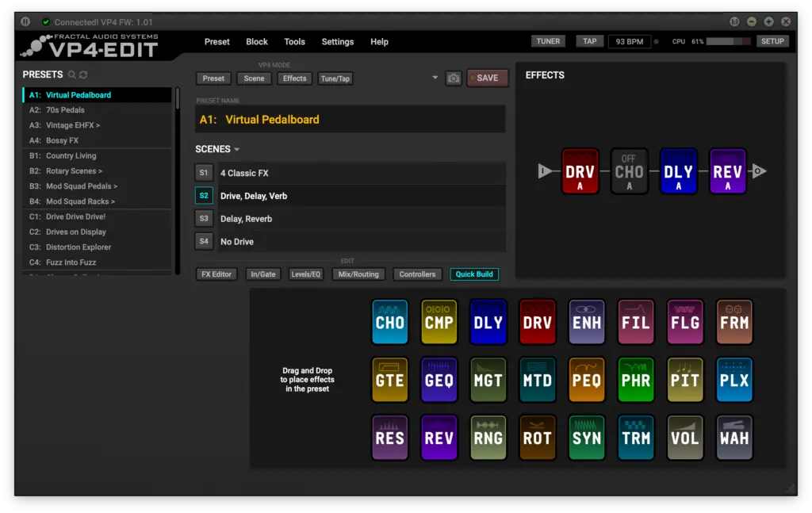Click the presets search magnifier icon
The height and width of the screenshot is (513, 812).
[72, 75]
